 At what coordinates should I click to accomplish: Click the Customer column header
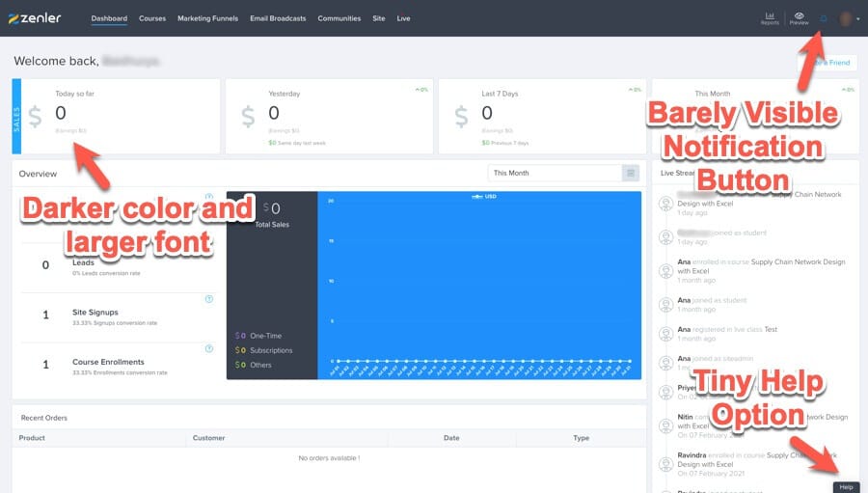(x=209, y=438)
